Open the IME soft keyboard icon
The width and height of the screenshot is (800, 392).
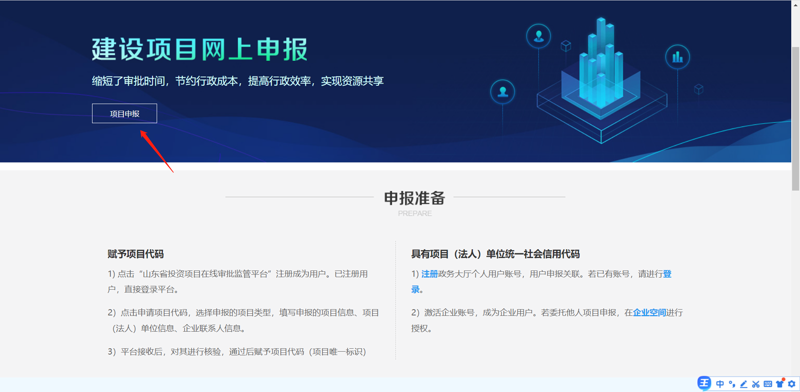coord(767,384)
